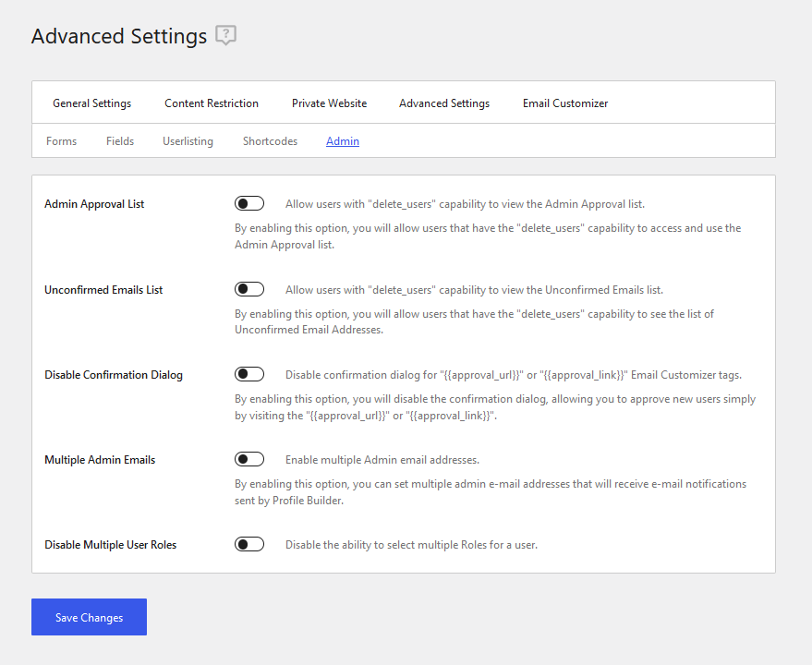This screenshot has height=665, width=812.
Task: Switch to the Email Customizer tab
Action: tap(565, 103)
